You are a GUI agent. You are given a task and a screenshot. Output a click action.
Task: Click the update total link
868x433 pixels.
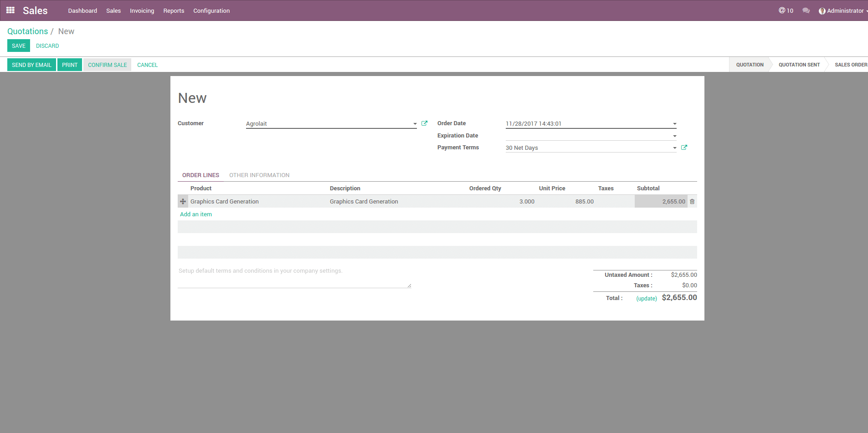(646, 299)
